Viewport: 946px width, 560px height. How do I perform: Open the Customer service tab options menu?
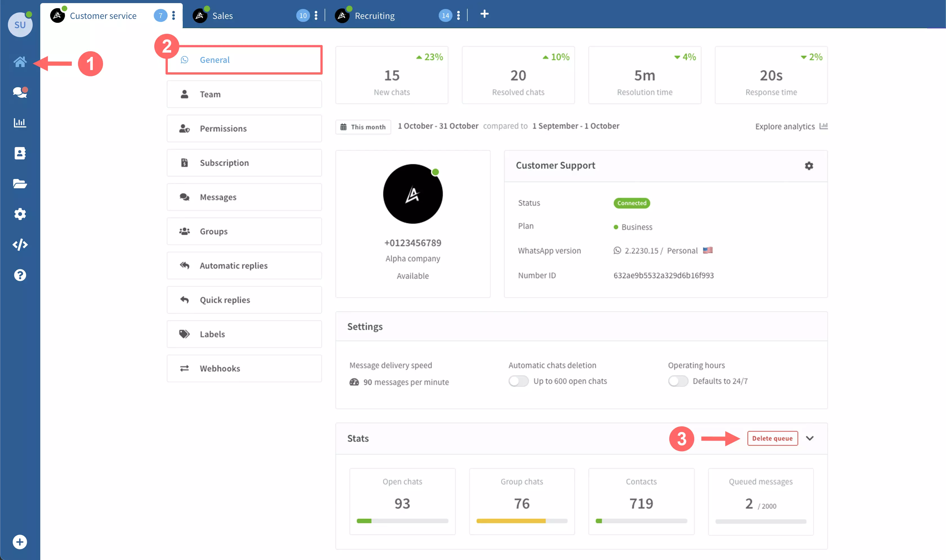[174, 15]
